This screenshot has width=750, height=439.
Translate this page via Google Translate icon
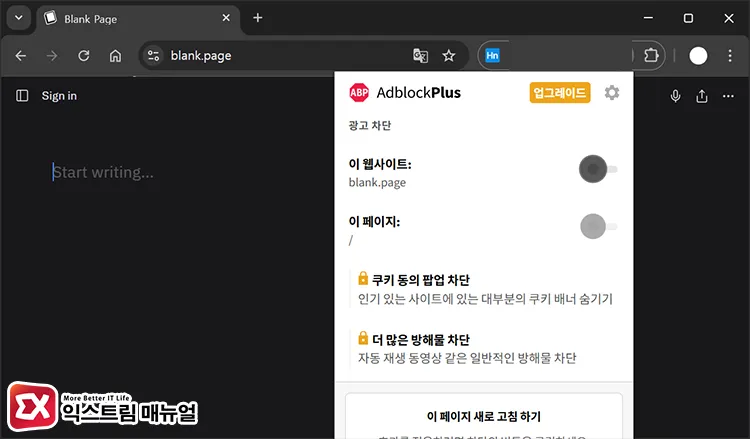420,56
